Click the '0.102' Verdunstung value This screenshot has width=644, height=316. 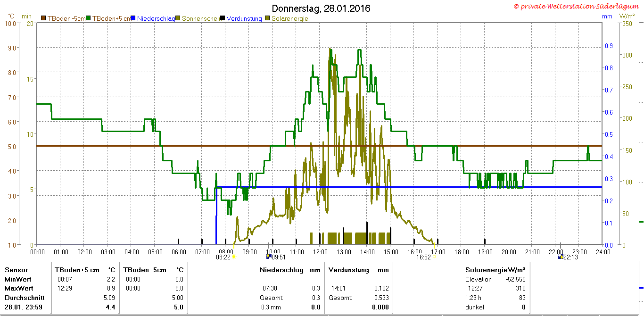coord(381,288)
